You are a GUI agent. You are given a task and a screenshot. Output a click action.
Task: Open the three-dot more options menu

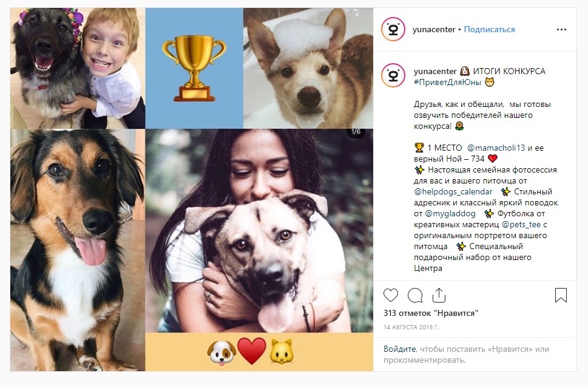coord(561,29)
